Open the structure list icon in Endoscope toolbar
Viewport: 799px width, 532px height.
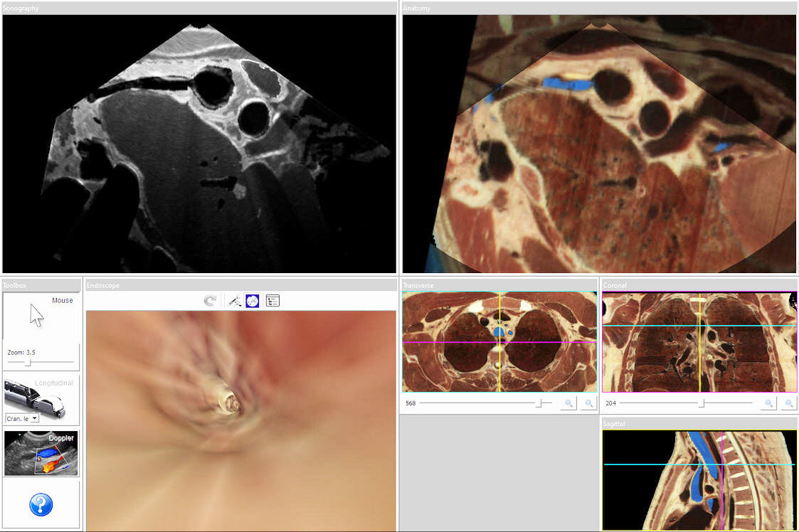point(272,301)
